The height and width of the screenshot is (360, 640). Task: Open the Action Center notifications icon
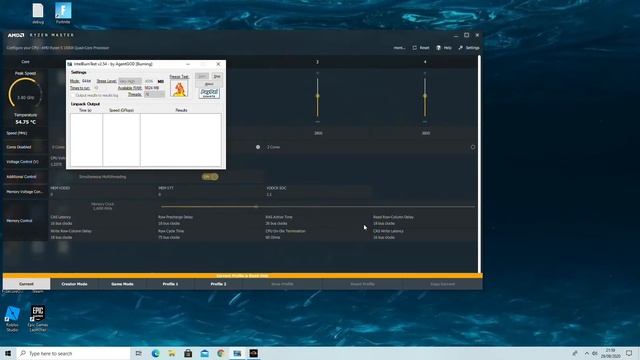(629, 353)
